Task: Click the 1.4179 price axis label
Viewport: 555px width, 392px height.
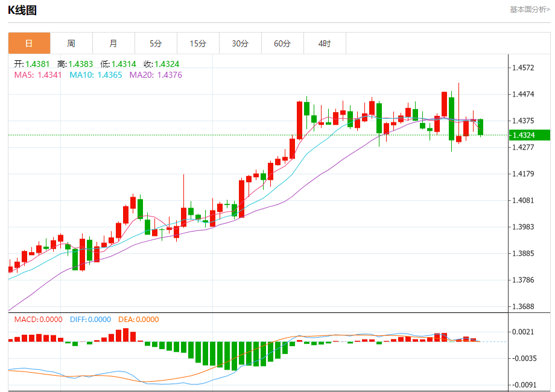Action: pos(523,174)
